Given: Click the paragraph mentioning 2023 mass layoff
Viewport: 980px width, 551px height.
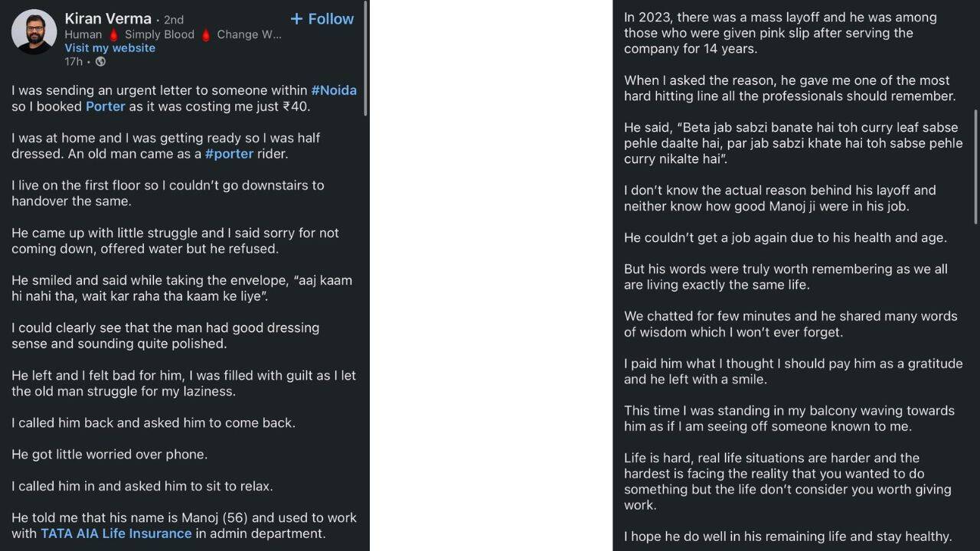Looking at the screenshot, I should tap(780, 33).
